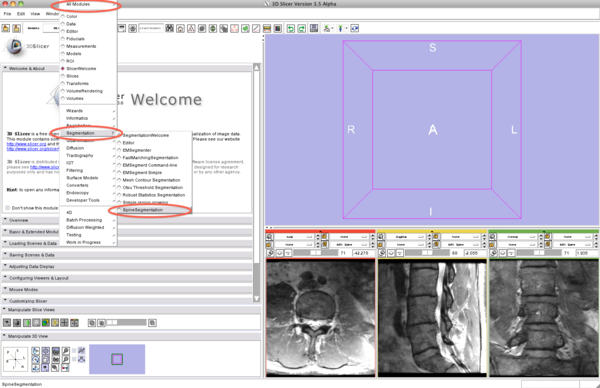Open the All Modules dropdown
This screenshot has height=388, width=600.
tap(89, 5)
